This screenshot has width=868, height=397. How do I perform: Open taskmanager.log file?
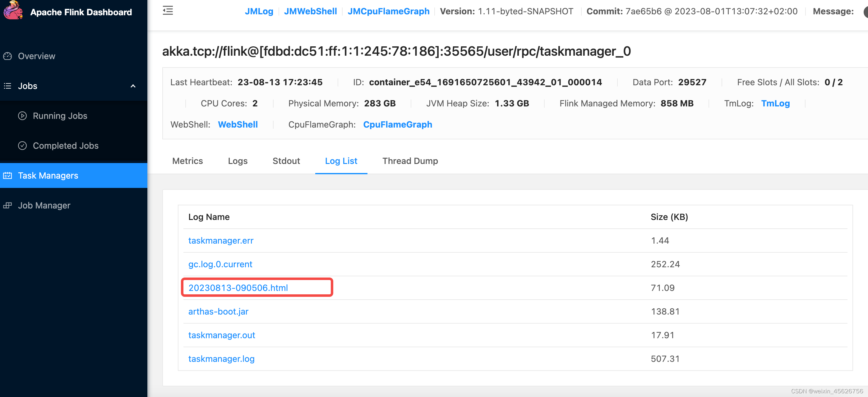[x=221, y=358]
